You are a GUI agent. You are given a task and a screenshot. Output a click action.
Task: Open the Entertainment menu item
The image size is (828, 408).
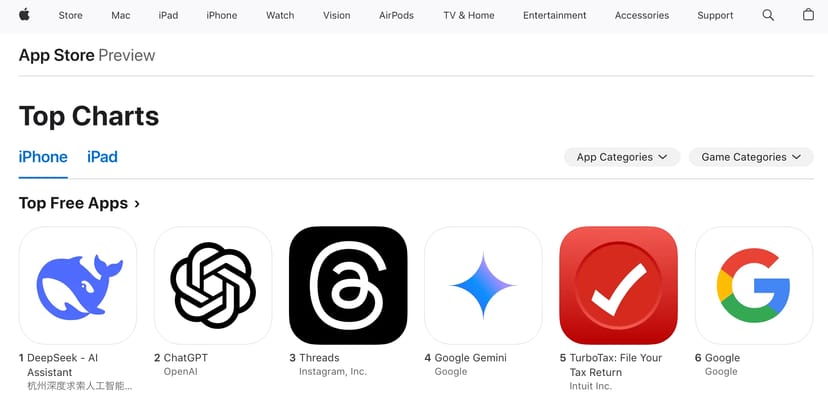coord(554,15)
